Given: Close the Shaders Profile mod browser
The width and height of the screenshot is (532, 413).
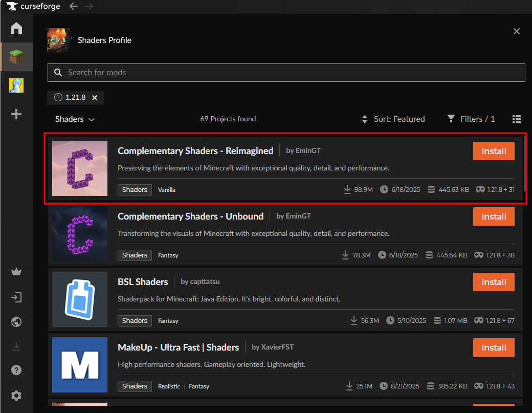Looking at the screenshot, I should 516,31.
